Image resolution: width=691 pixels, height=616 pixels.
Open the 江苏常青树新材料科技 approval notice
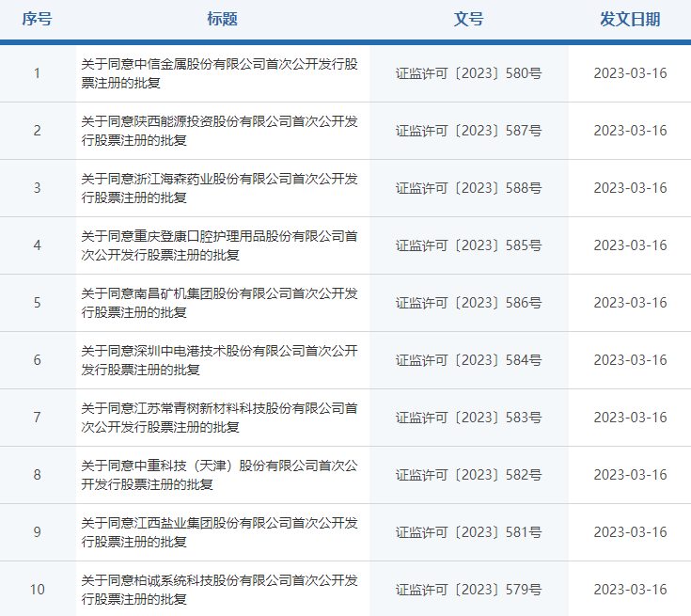(219, 418)
